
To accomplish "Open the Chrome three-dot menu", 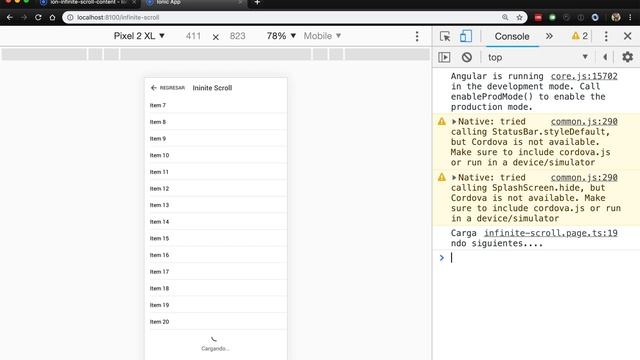I will [x=631, y=18].
